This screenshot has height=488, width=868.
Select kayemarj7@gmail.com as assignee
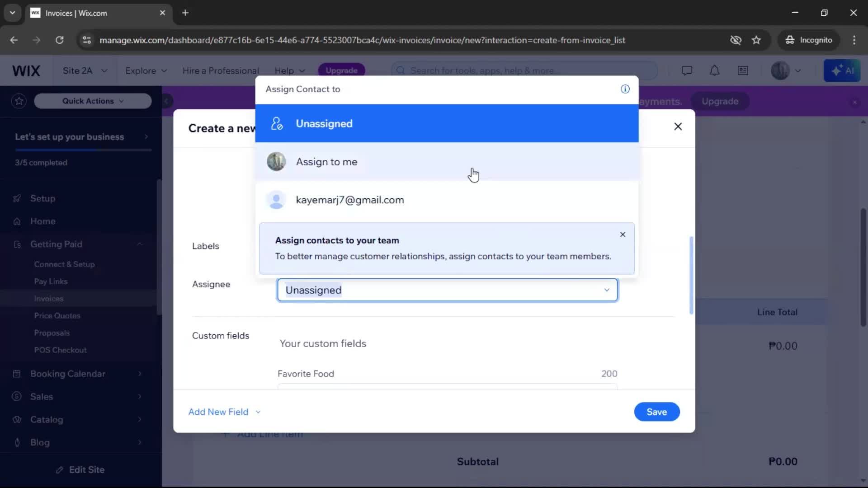447,200
